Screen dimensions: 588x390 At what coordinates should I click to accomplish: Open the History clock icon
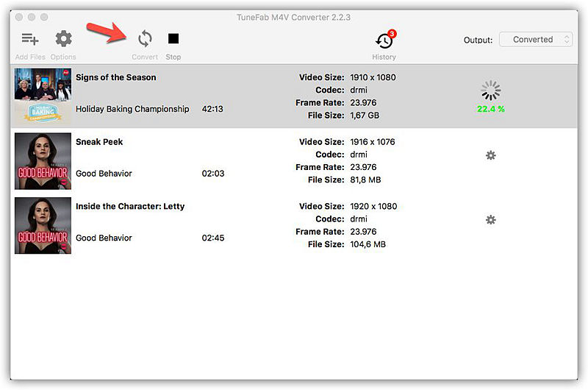384,41
